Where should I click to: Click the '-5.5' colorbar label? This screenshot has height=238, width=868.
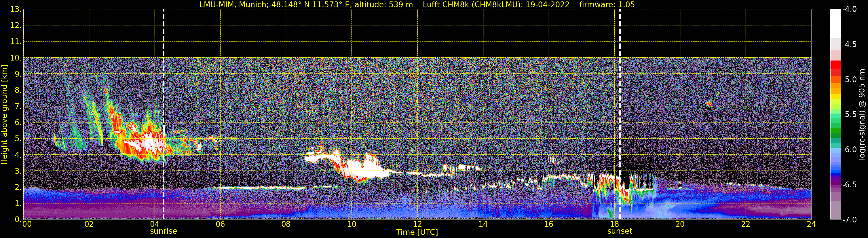click(850, 115)
